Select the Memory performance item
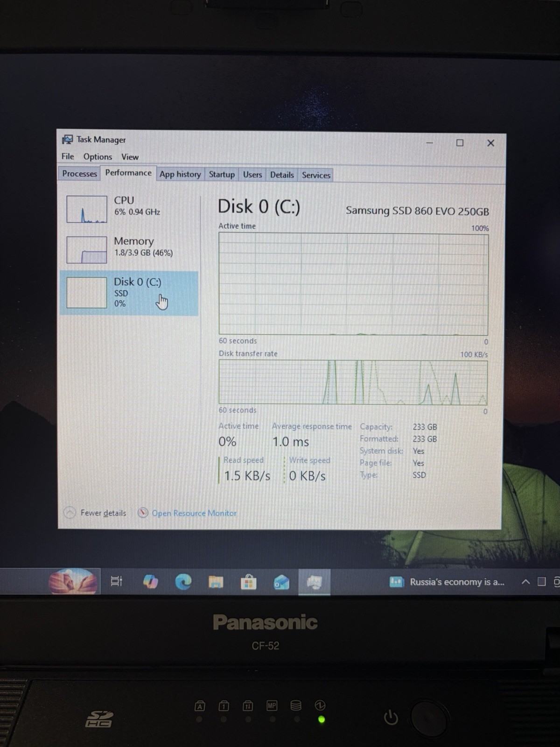The height and width of the screenshot is (747, 560). click(x=129, y=249)
